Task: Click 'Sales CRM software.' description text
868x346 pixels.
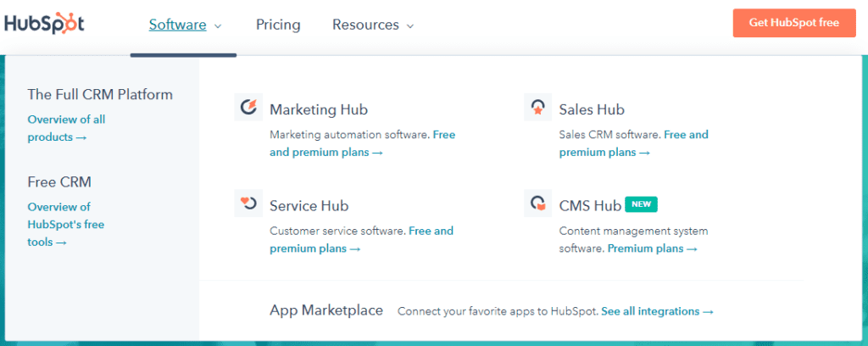Action: (x=610, y=135)
